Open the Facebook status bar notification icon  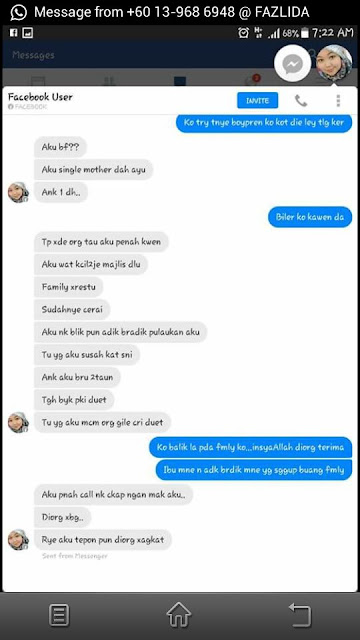(x=13, y=33)
